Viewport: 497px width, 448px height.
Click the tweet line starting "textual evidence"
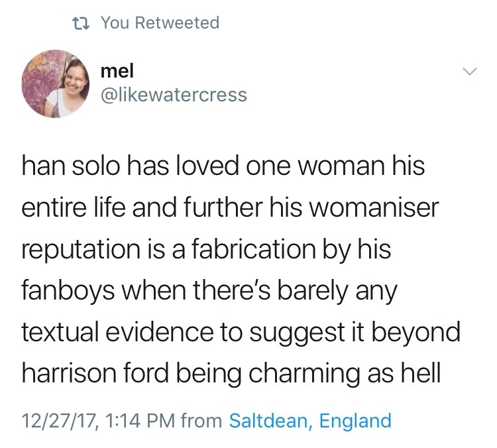(241, 332)
